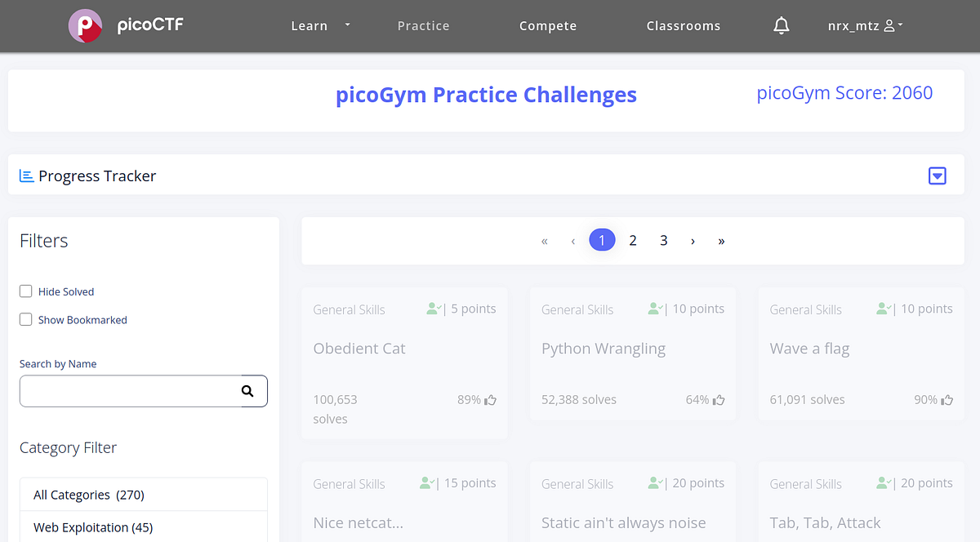Click the Progress Tracker bar chart icon

tap(26, 175)
